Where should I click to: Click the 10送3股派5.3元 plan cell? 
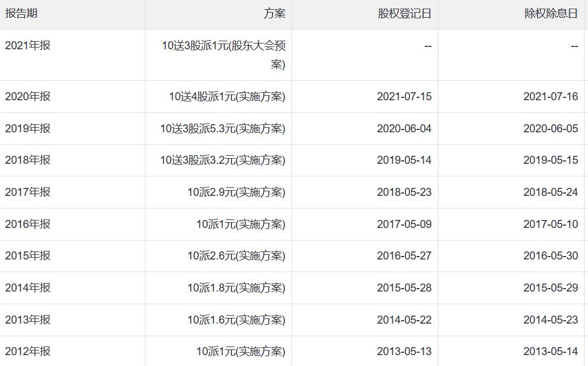pos(223,128)
